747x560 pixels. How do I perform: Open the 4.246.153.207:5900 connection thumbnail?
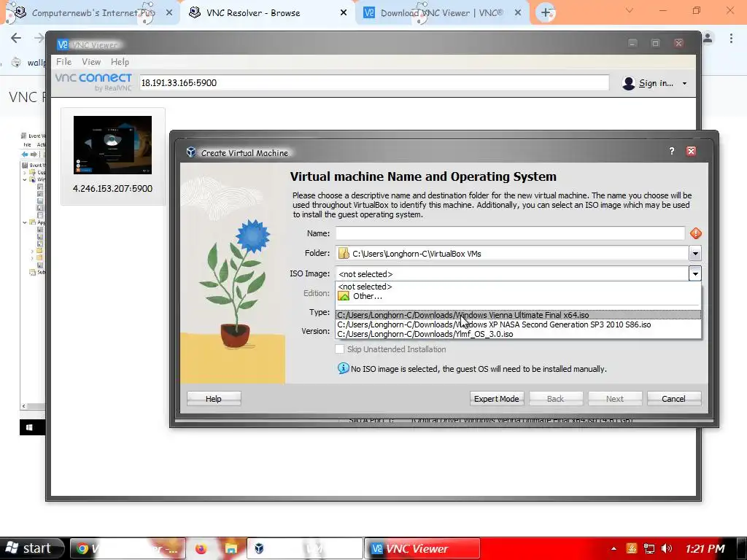(x=112, y=156)
